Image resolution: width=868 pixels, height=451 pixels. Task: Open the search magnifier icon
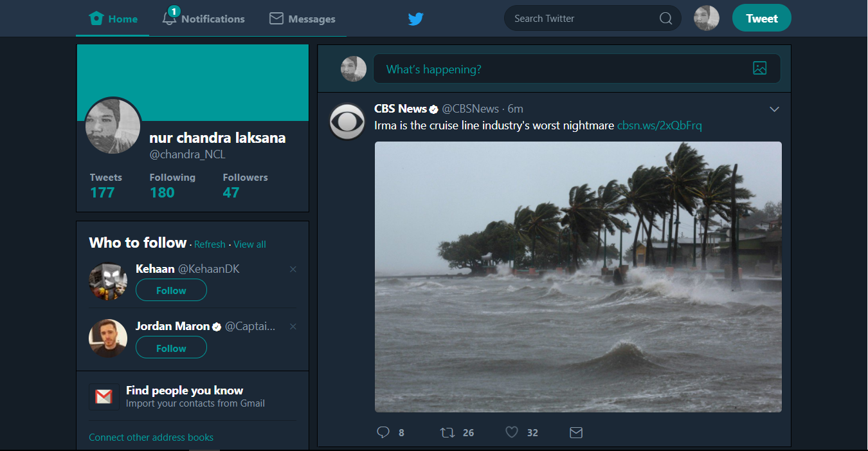[665, 18]
